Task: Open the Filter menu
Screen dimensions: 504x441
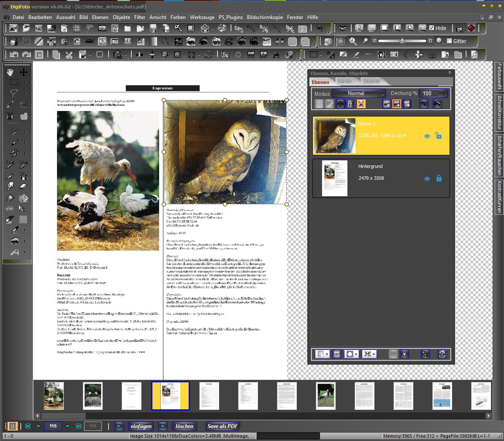Action: point(140,17)
